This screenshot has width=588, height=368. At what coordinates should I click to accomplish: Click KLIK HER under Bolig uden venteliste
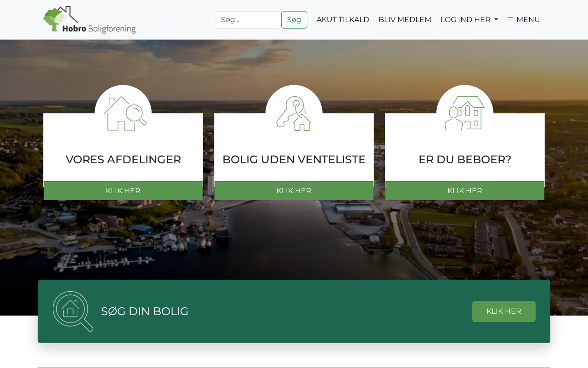click(294, 190)
